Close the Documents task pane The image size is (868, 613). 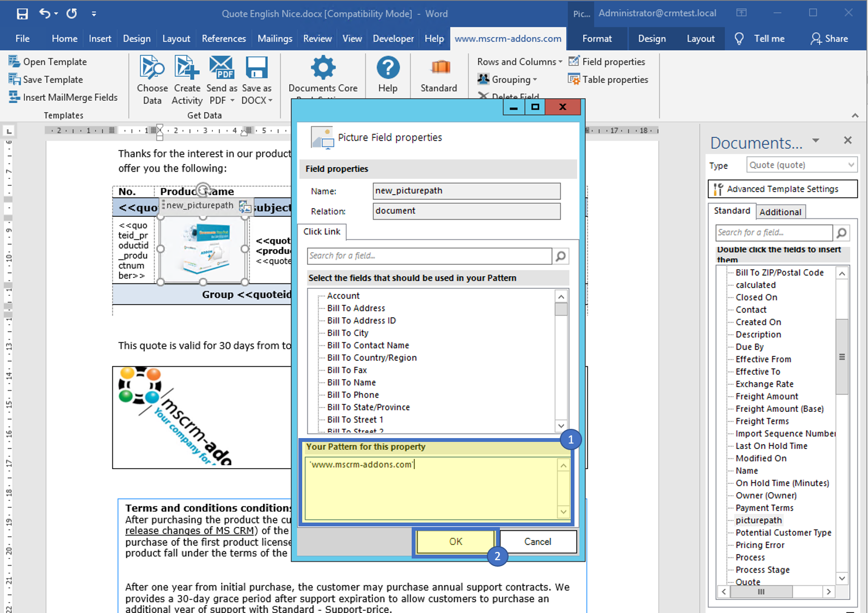848,141
